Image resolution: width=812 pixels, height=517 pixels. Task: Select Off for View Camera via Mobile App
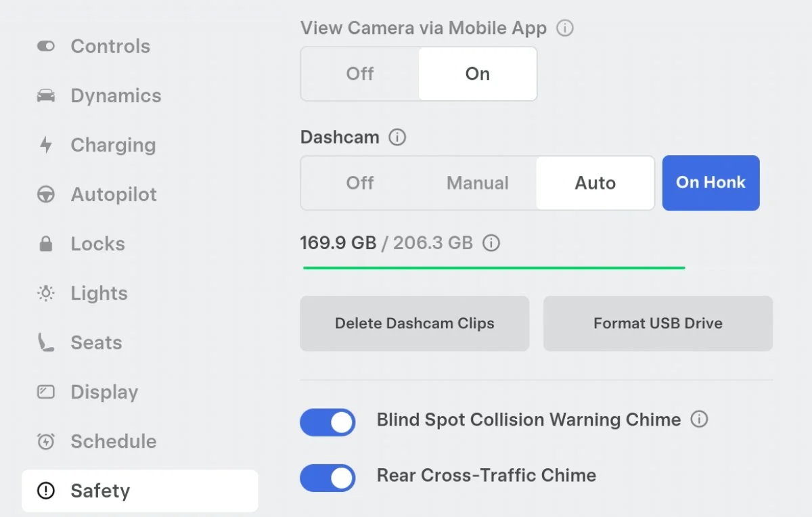359,74
